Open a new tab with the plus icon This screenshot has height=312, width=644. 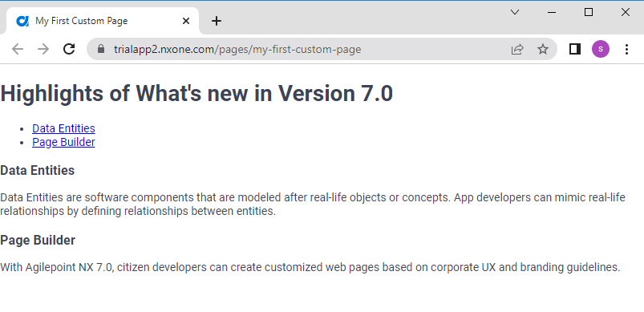click(217, 21)
